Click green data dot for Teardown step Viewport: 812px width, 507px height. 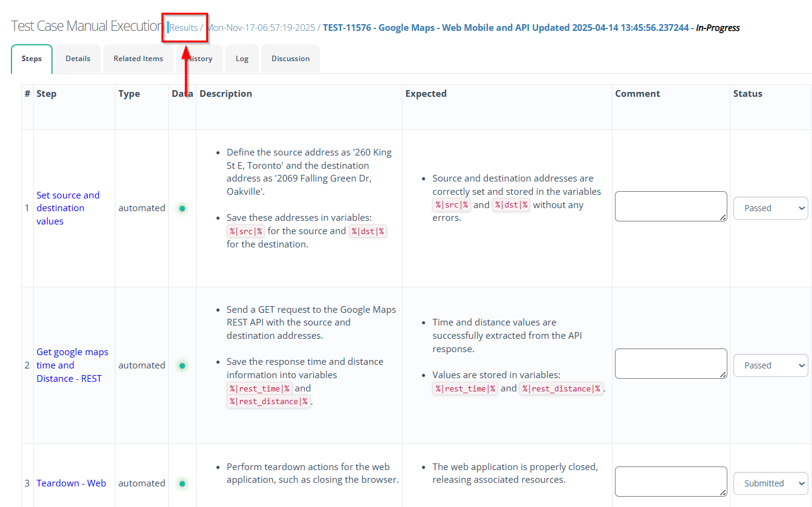point(182,483)
